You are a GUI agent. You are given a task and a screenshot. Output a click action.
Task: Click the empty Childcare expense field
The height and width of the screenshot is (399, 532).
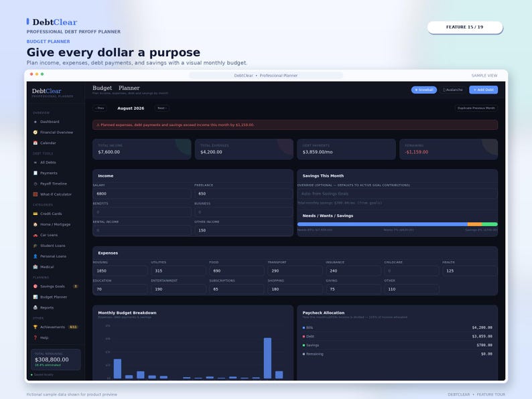pyautogui.click(x=411, y=271)
